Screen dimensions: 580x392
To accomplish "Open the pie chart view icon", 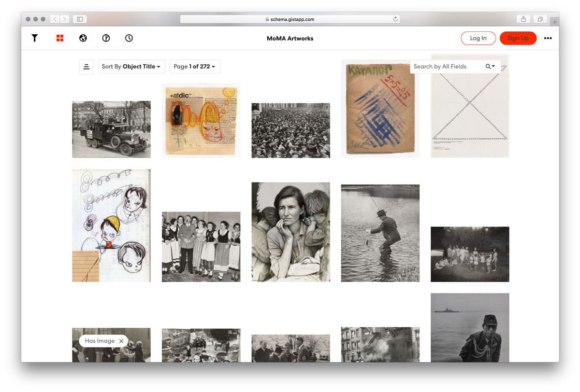I will (x=106, y=38).
